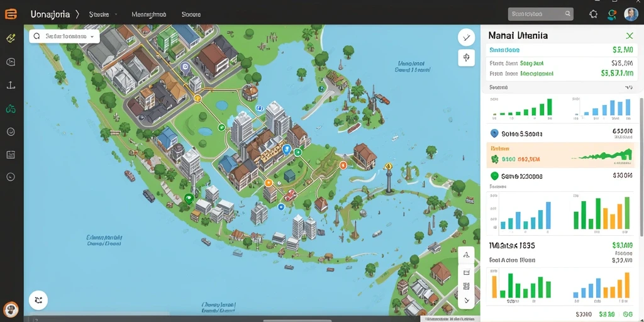The width and height of the screenshot is (644, 322).
Task: Select the green pin on the west shore
Action: 189,199
